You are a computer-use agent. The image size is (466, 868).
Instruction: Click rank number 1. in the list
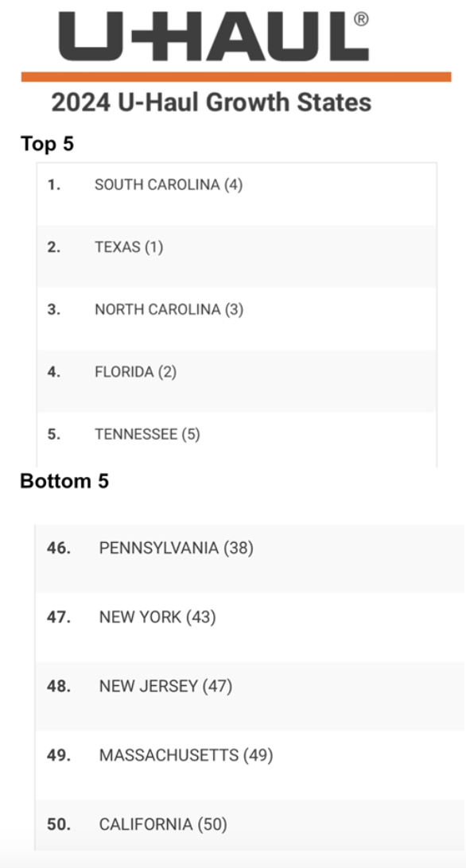pos(54,185)
